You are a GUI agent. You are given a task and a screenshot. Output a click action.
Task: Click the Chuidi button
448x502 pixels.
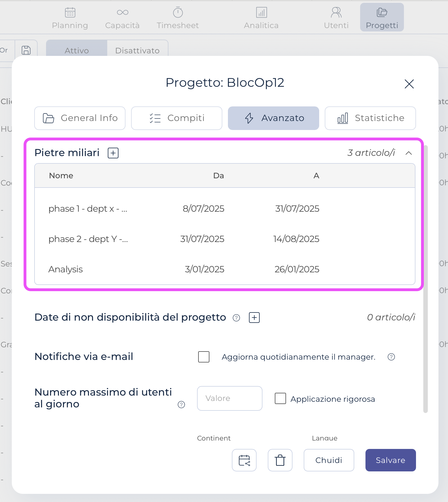click(329, 460)
